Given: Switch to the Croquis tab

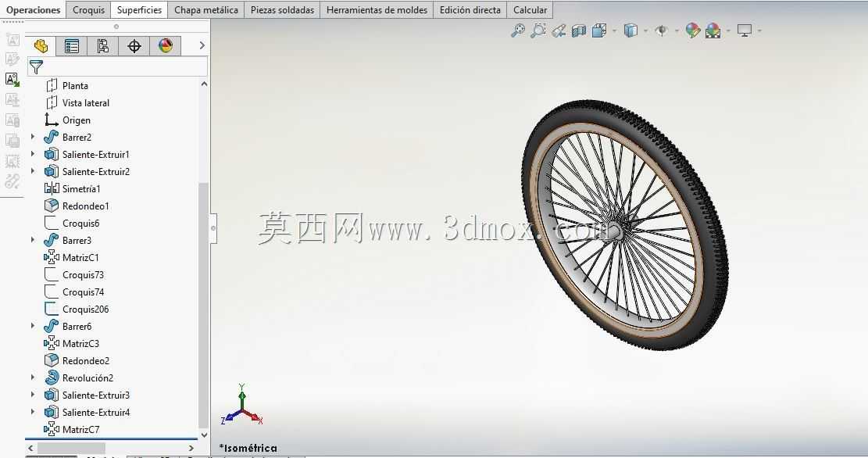Looking at the screenshot, I should click(88, 10).
